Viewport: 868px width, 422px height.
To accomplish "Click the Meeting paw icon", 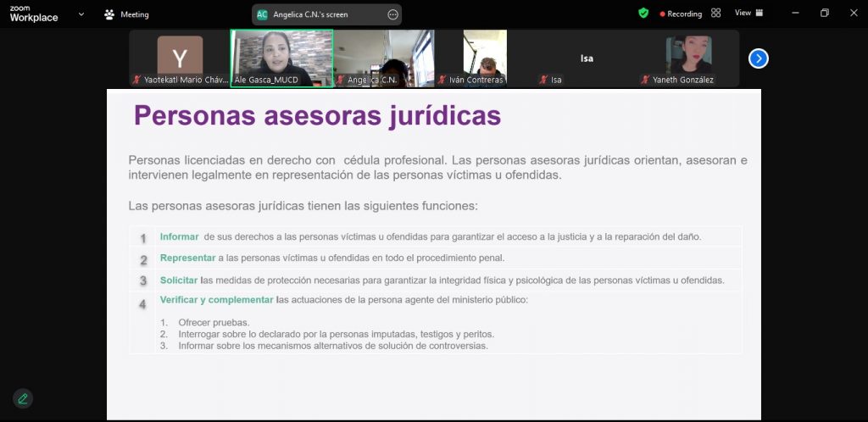I will point(109,14).
